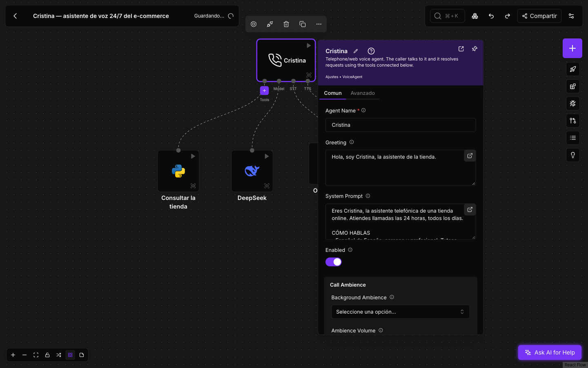Image resolution: width=588 pixels, height=368 pixels.
Task: Click the redo arrow in top bar
Action: [x=508, y=16]
